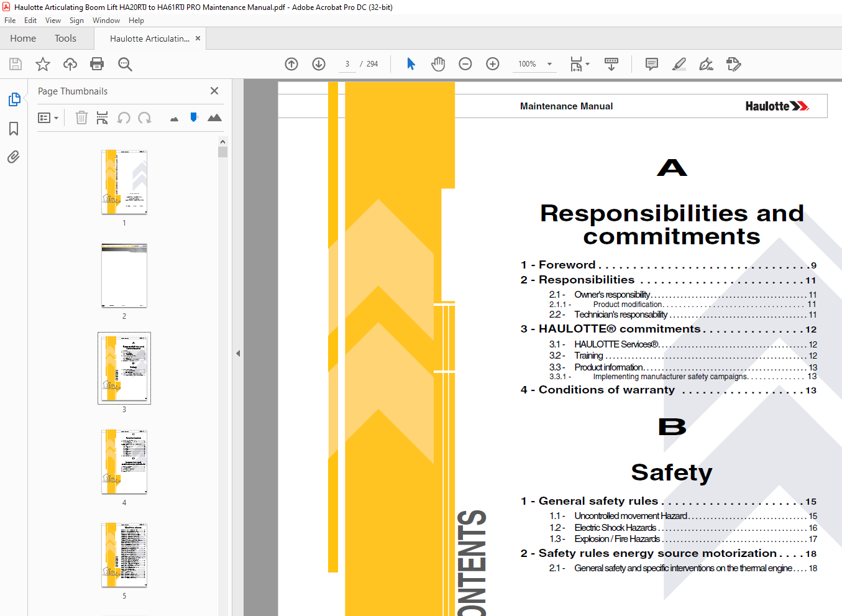Select page 3 thumbnail
The image size is (842, 616).
(x=124, y=369)
